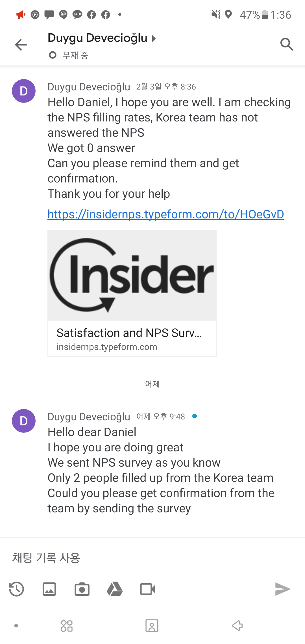Start video meeting icon
The image size is (305, 644).
[147, 589]
